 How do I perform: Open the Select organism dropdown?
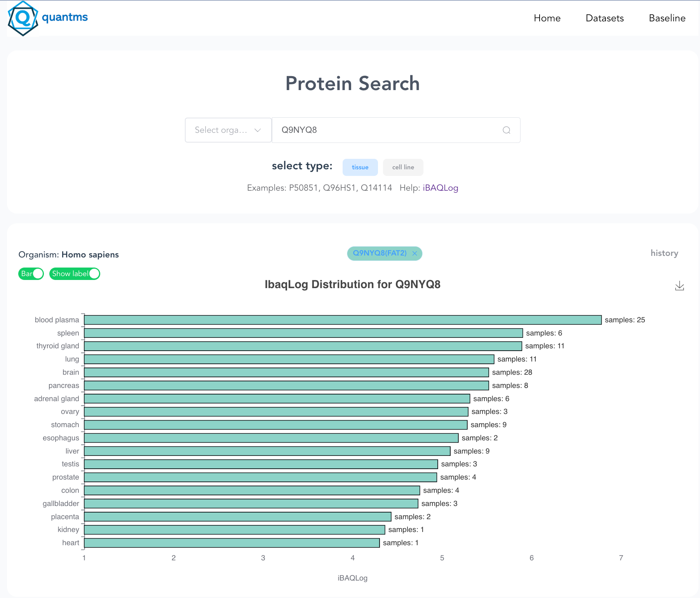pos(221,130)
